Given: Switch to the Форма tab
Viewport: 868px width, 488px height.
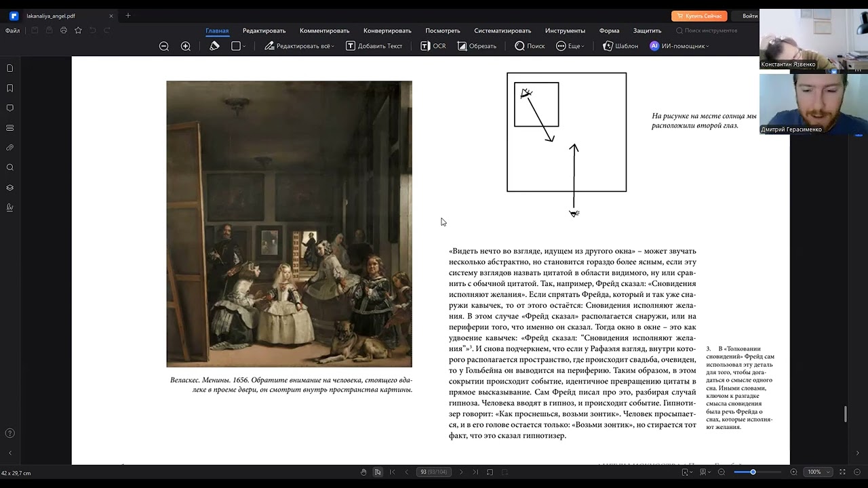Looking at the screenshot, I should 609,30.
